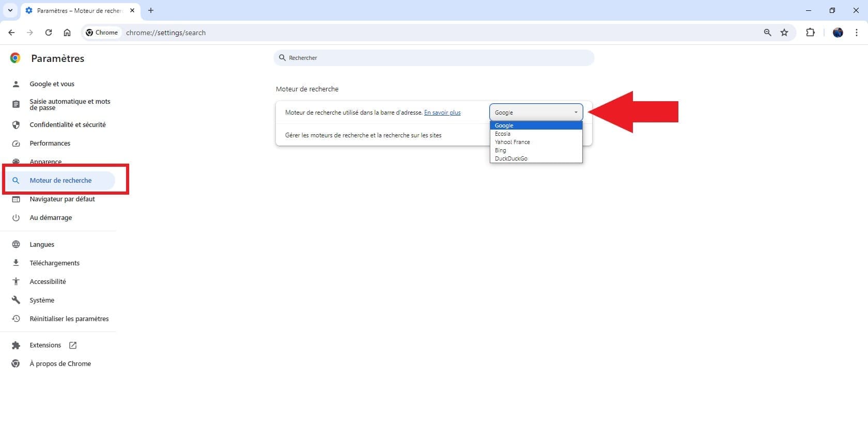Open the profile avatar menu

[838, 33]
